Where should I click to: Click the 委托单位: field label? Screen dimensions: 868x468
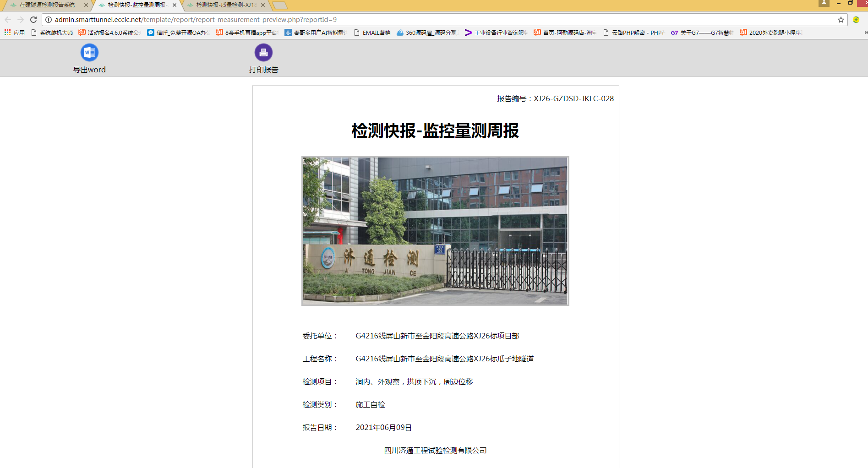[x=320, y=336]
